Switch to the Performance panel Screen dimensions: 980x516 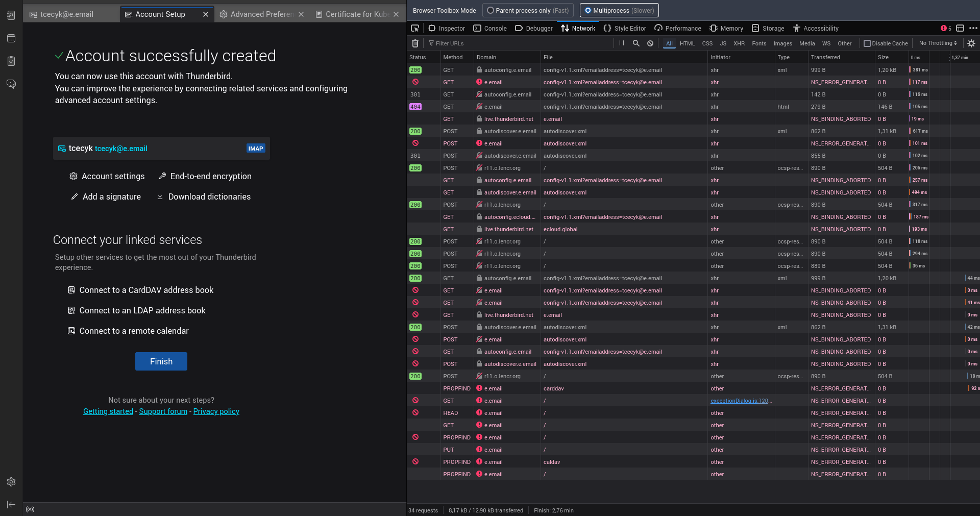678,28
